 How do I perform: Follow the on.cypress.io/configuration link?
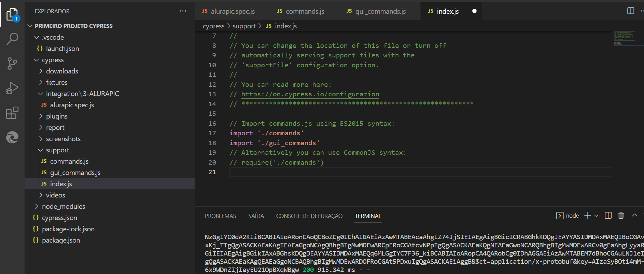[x=310, y=94]
